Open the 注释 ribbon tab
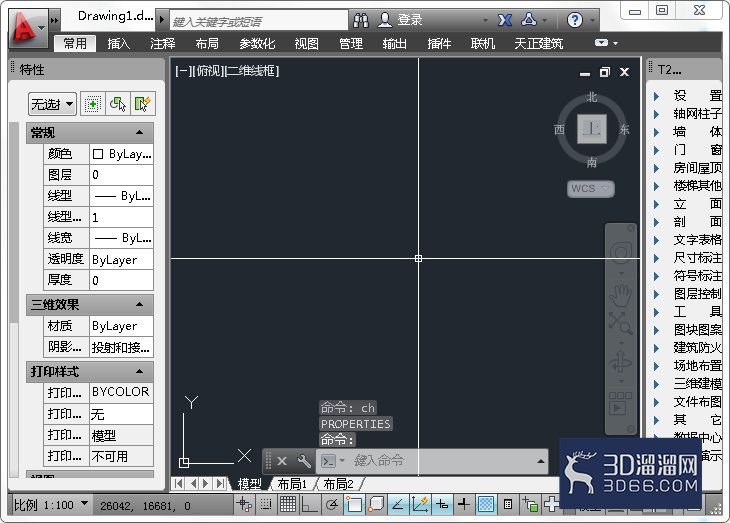Viewport: 730px width, 523px height. [x=162, y=43]
